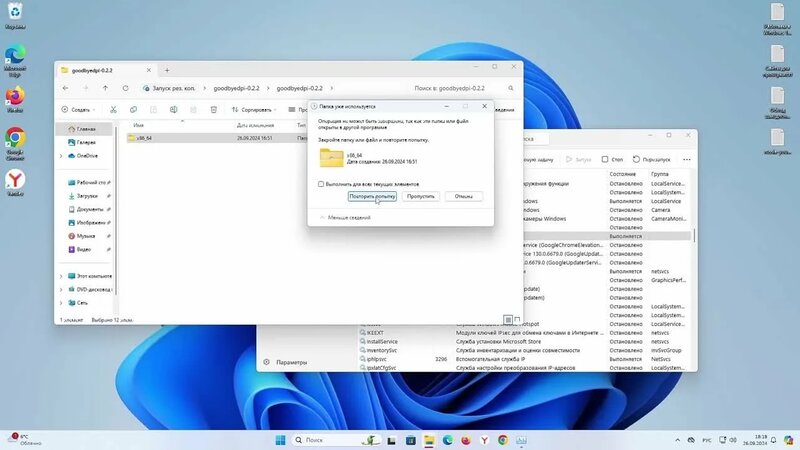The width and height of the screenshot is (800, 450).
Task: Expand chevron after the last goodbyedpi-0.2.2 breadcrumb
Action: pyautogui.click(x=332, y=88)
